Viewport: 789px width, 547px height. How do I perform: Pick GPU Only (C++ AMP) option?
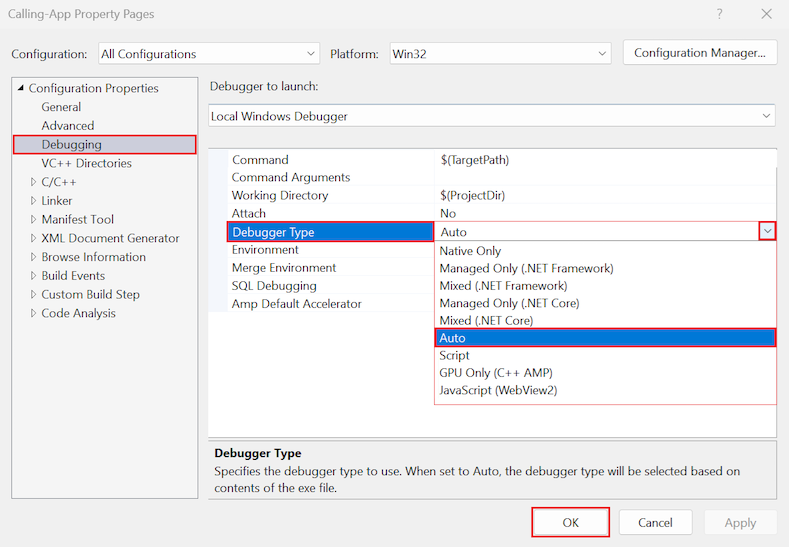pyautogui.click(x=497, y=373)
